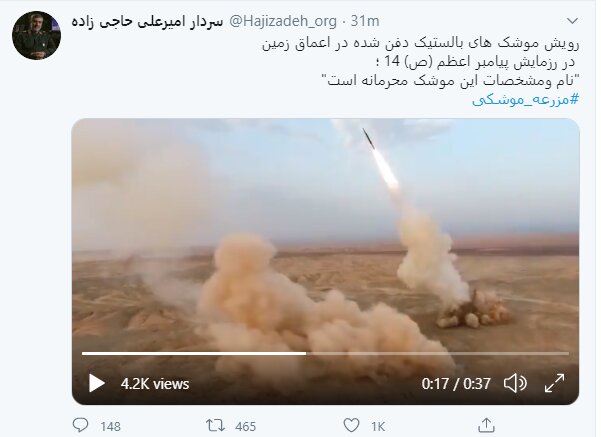Open the @Hajizadeh_org handle link

coord(282,21)
